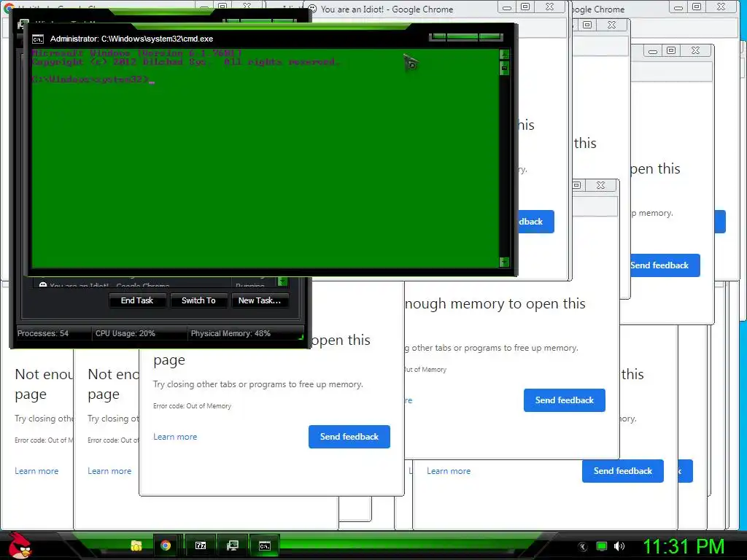Viewport: 747px width, 560px height.
Task: Switch to cmd.exe taskbar icon
Action: pos(264,545)
